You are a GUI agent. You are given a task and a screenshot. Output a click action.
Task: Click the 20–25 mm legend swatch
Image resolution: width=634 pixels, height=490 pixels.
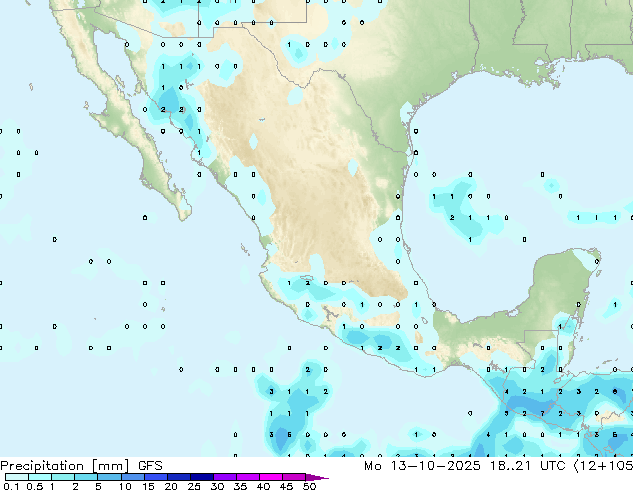click(x=179, y=477)
